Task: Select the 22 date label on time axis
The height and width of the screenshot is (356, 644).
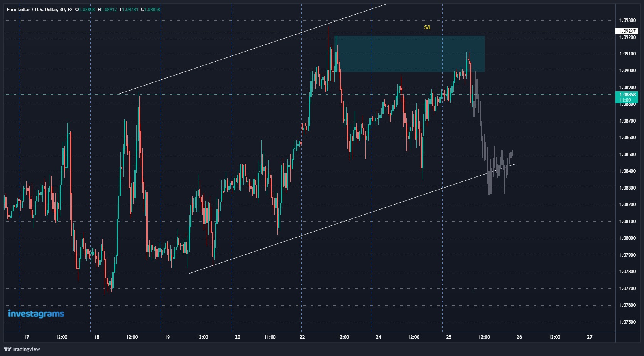Action: [302, 337]
